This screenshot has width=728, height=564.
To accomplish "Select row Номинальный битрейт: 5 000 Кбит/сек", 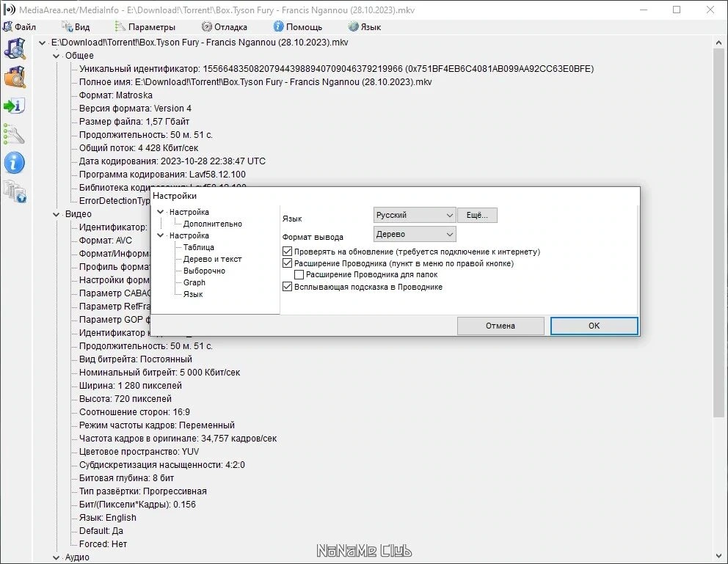I will point(160,373).
